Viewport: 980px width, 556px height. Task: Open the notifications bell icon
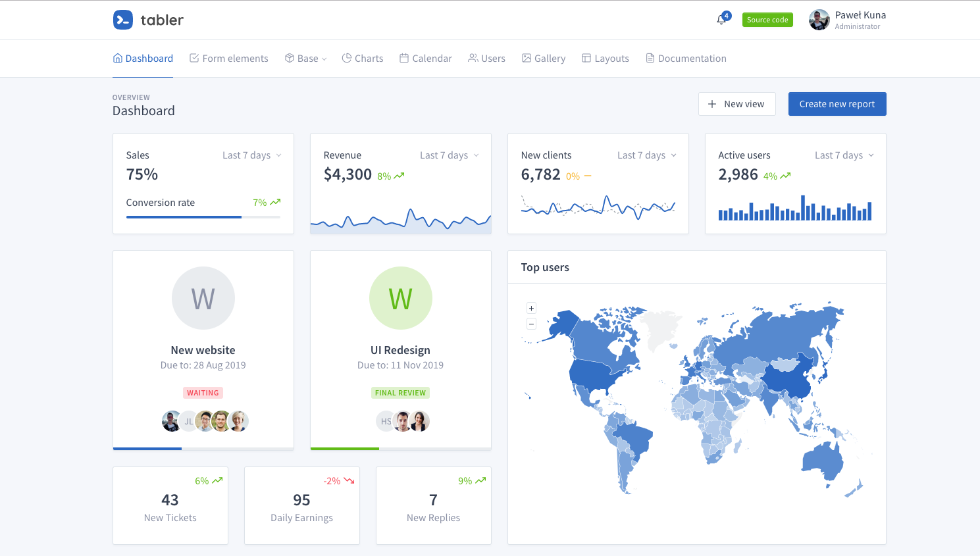721,20
